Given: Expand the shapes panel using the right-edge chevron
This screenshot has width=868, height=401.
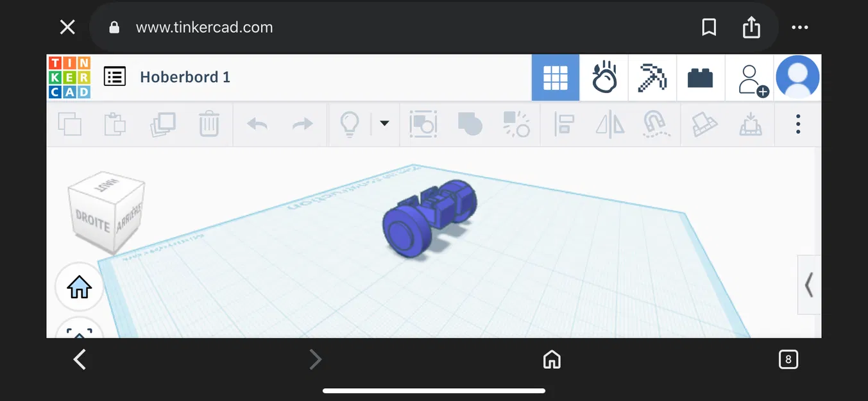Looking at the screenshot, I should (x=808, y=285).
